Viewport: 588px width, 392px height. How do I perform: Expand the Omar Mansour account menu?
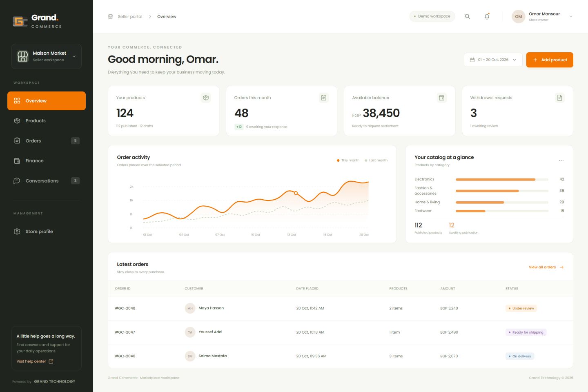pyautogui.click(x=542, y=16)
